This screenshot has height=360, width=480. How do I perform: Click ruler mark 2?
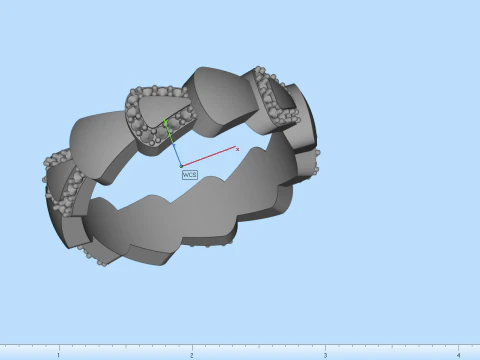tap(192, 356)
